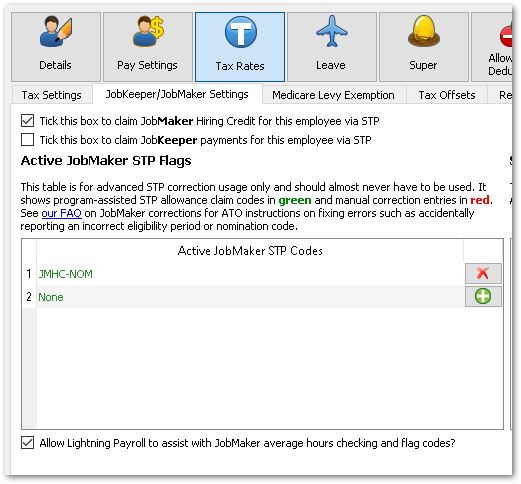This screenshot has width=521, height=484.
Task: Select the JMHC-NOM code row
Action: [x=250, y=274]
